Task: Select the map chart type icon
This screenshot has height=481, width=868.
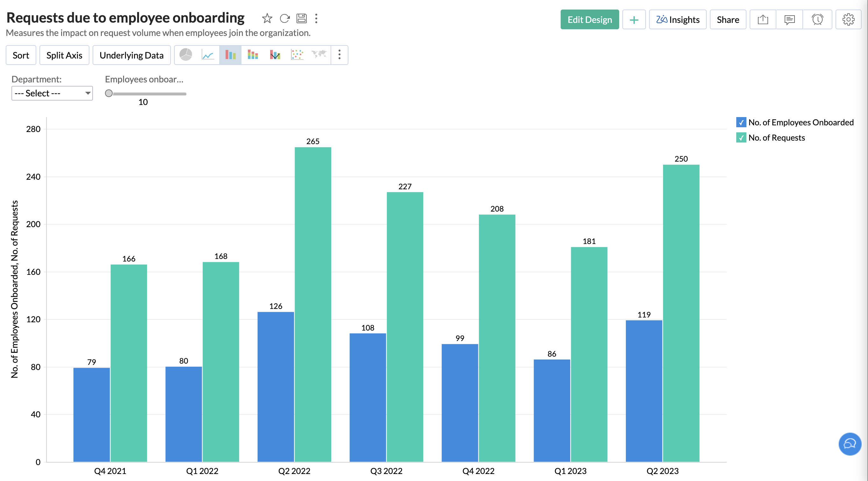Action: coord(319,54)
